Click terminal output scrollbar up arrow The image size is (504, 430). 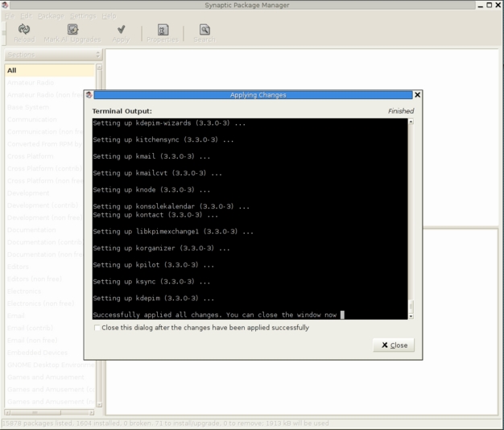pyautogui.click(x=411, y=122)
